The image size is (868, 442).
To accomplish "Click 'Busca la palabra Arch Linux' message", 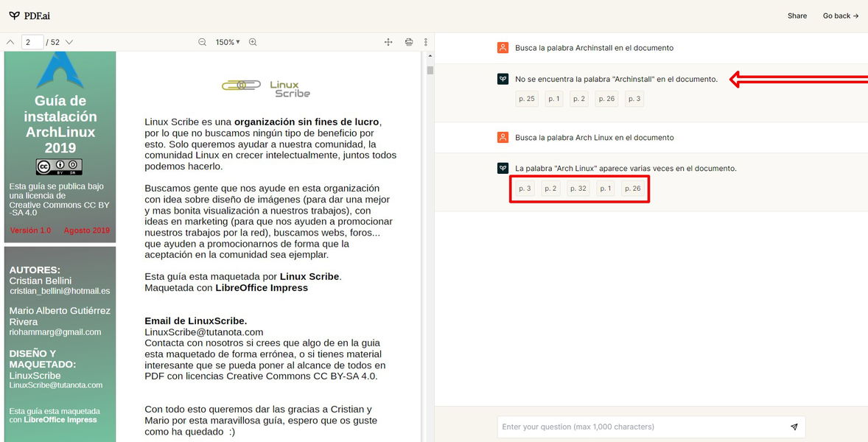I will [595, 137].
